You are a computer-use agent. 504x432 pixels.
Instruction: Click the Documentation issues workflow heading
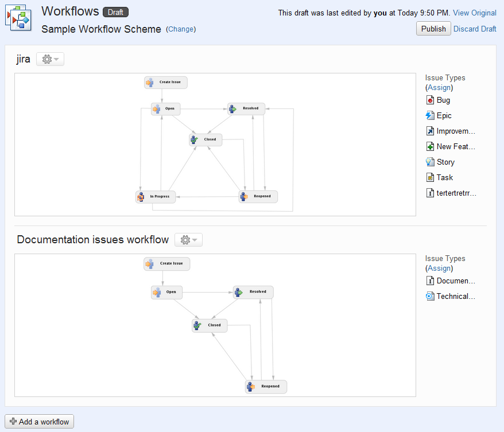93,240
